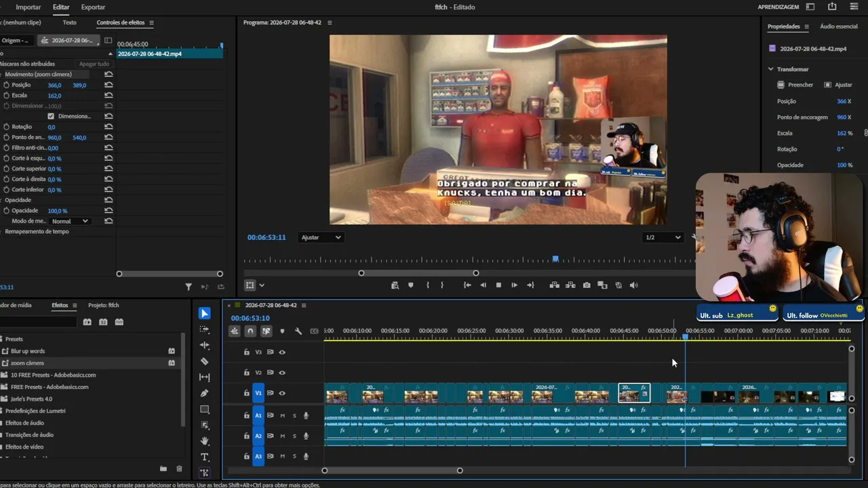The image size is (868, 488).
Task: Click new bin folder icon in Effects panel
Action: [x=163, y=468]
